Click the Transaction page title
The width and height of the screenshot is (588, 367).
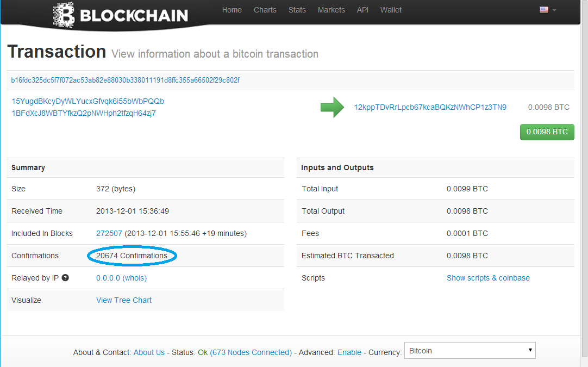coord(57,52)
